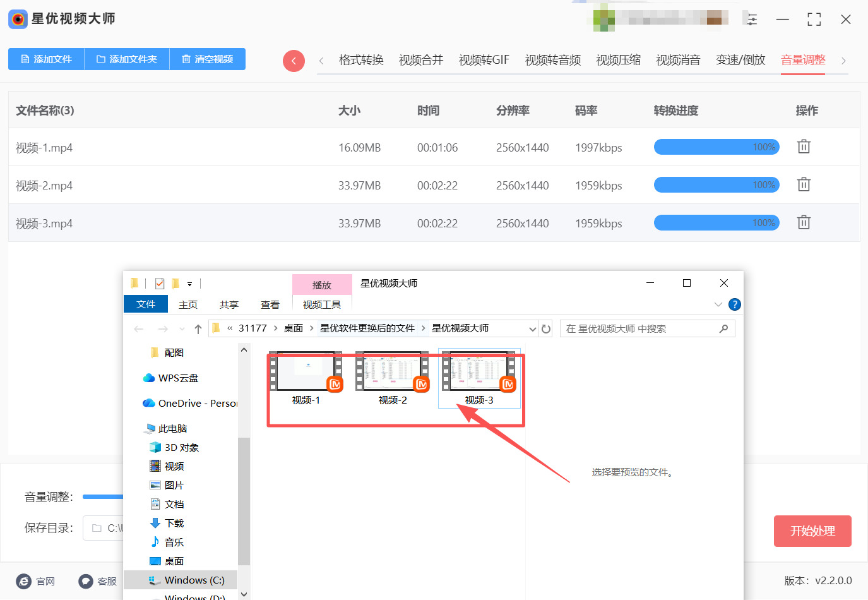Click the 添加文件 button

(x=46, y=59)
